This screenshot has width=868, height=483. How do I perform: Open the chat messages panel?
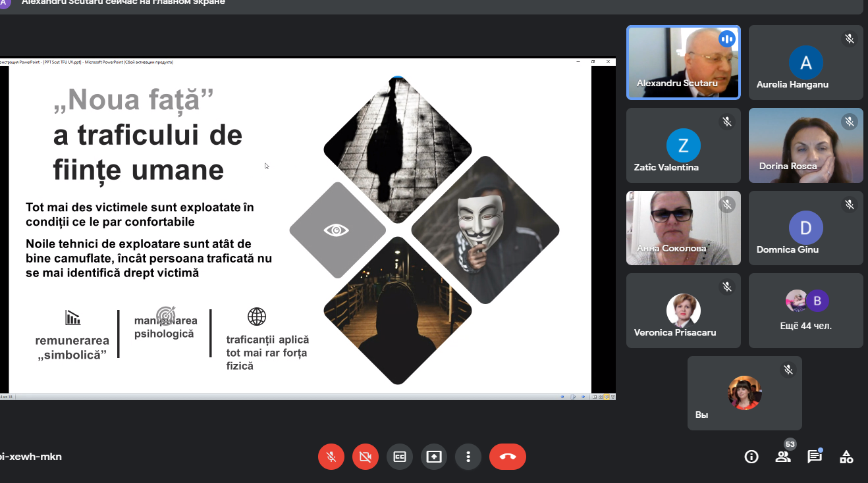coord(815,457)
